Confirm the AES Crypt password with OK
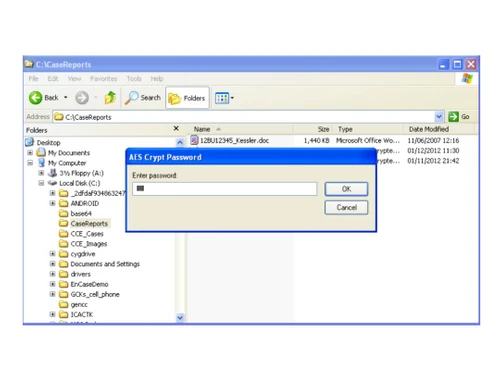This screenshot has width=500, height=375. pyautogui.click(x=346, y=189)
